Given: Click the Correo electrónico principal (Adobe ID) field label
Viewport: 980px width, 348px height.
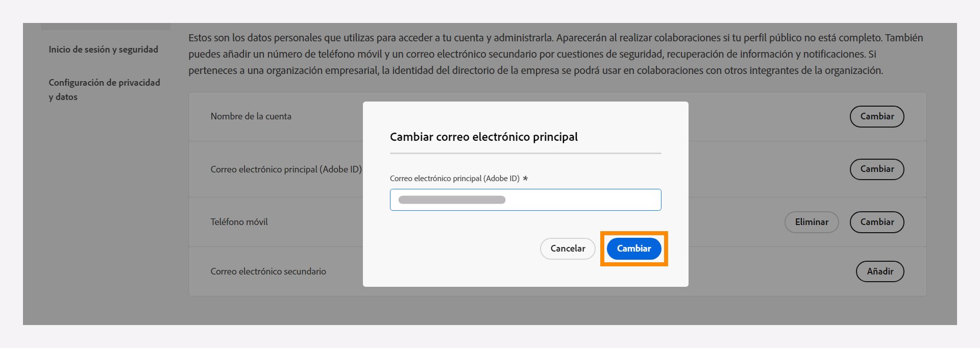Looking at the screenshot, I should coord(456,178).
